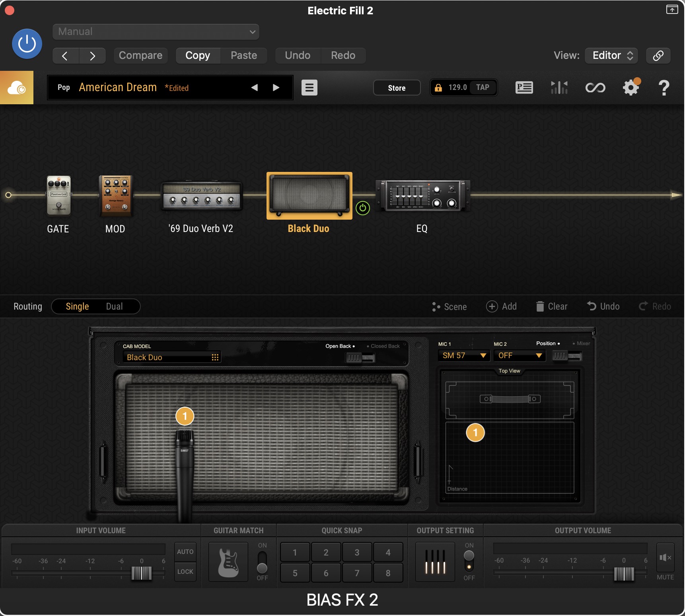This screenshot has width=685, height=616.
Task: Open the Guitar Match guitar icon
Action: (x=228, y=562)
